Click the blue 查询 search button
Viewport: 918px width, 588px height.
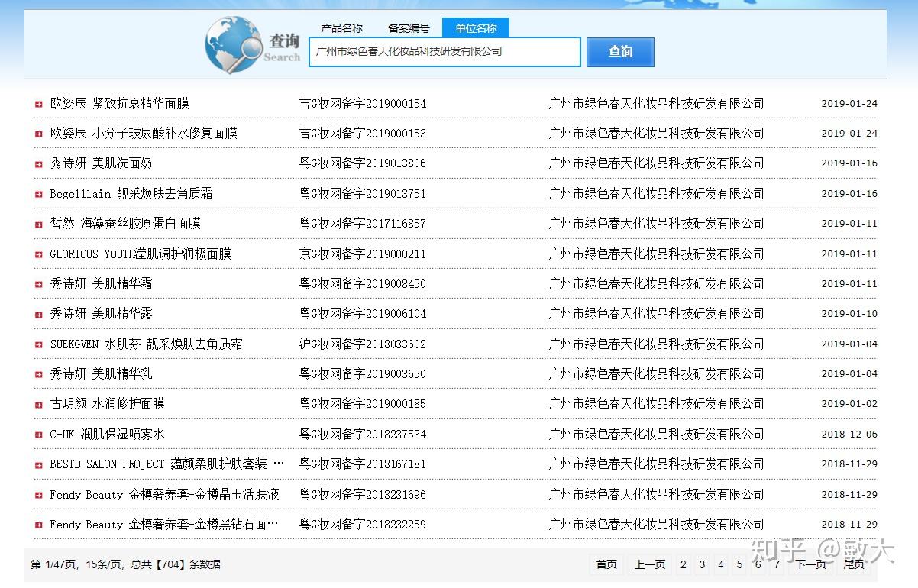pos(620,52)
